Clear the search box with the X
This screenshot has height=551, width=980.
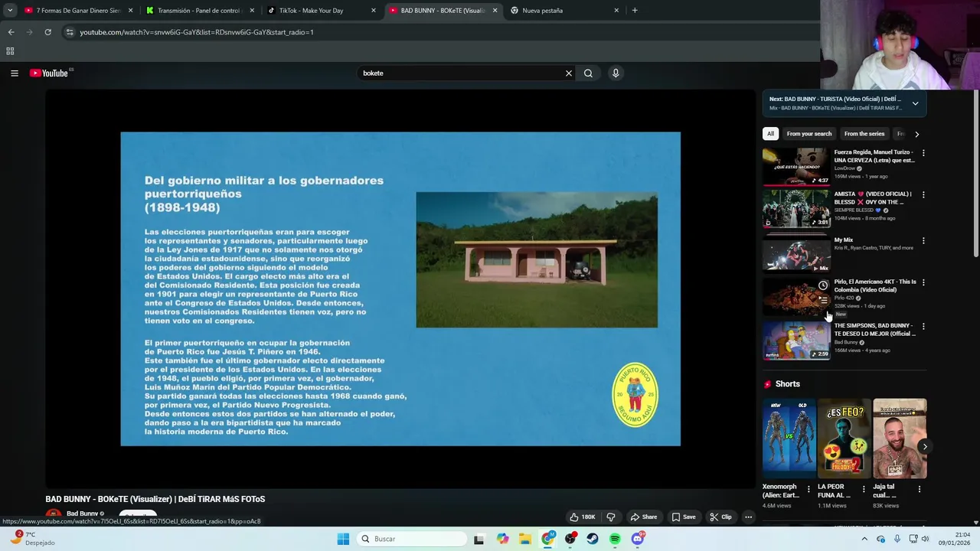click(568, 73)
